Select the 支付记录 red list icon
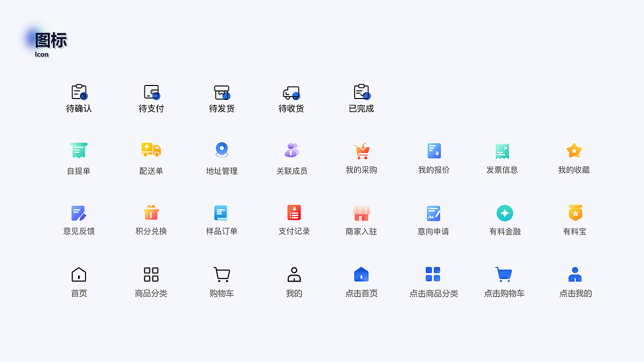644x362 pixels. (x=294, y=213)
